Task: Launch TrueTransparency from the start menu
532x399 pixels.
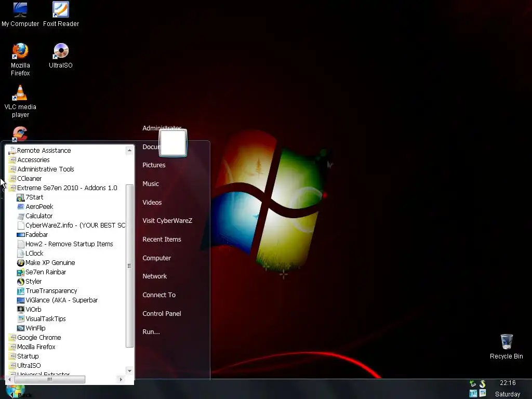Action: [x=47, y=291]
